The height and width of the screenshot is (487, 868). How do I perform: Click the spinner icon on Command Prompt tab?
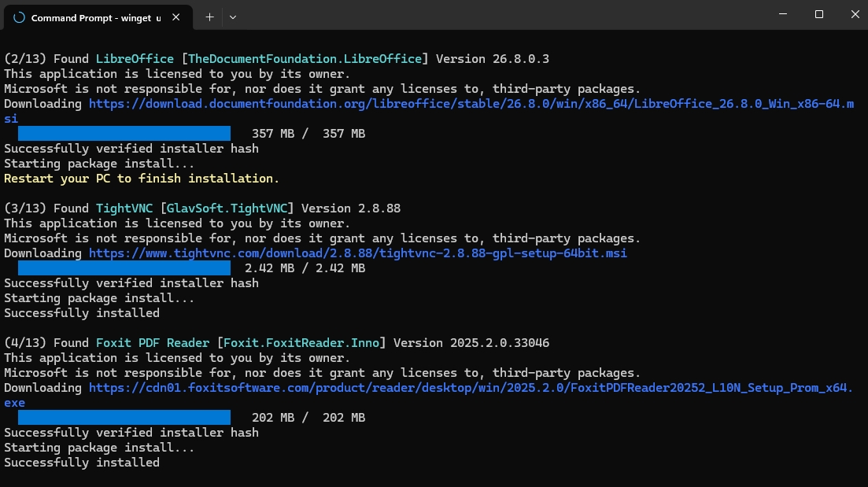[x=20, y=18]
